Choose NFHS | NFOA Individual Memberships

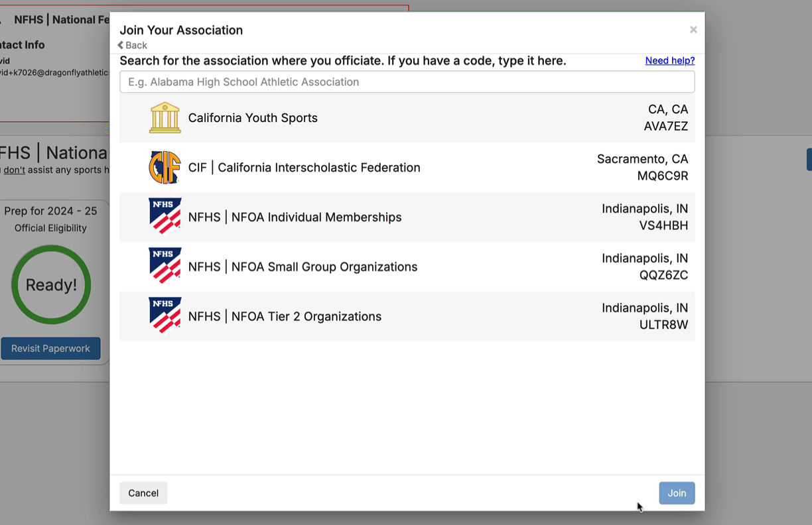[x=295, y=217]
